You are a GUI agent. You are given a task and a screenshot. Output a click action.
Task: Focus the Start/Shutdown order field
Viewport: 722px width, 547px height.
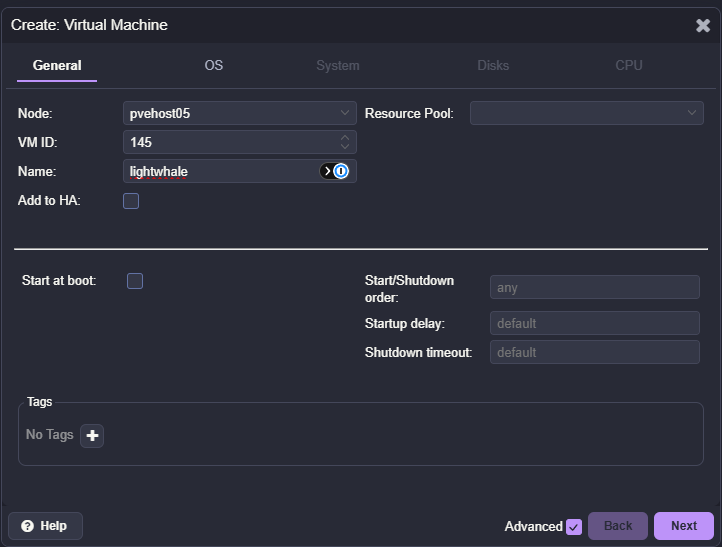(594, 288)
